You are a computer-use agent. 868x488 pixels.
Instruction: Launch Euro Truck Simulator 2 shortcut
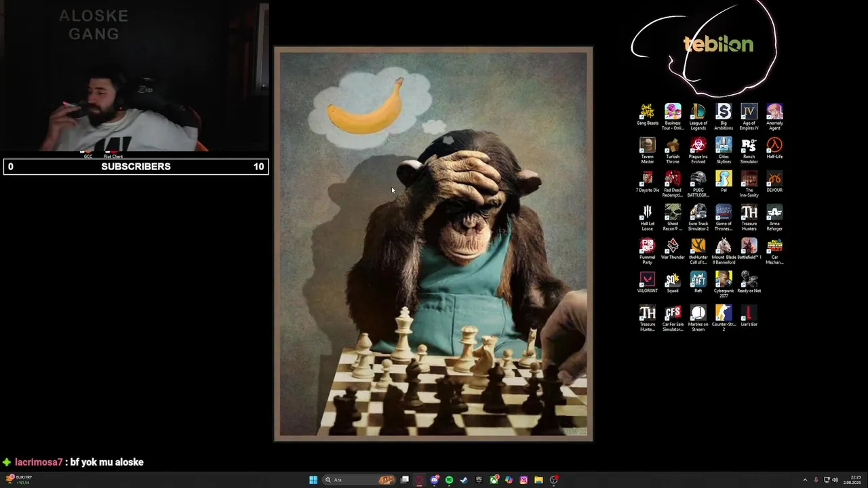point(698,218)
